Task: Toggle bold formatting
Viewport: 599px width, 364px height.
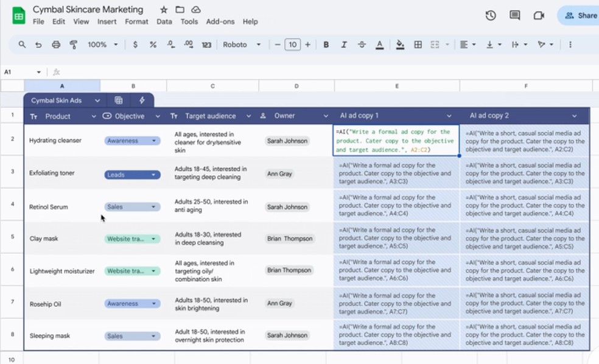Action: point(326,44)
